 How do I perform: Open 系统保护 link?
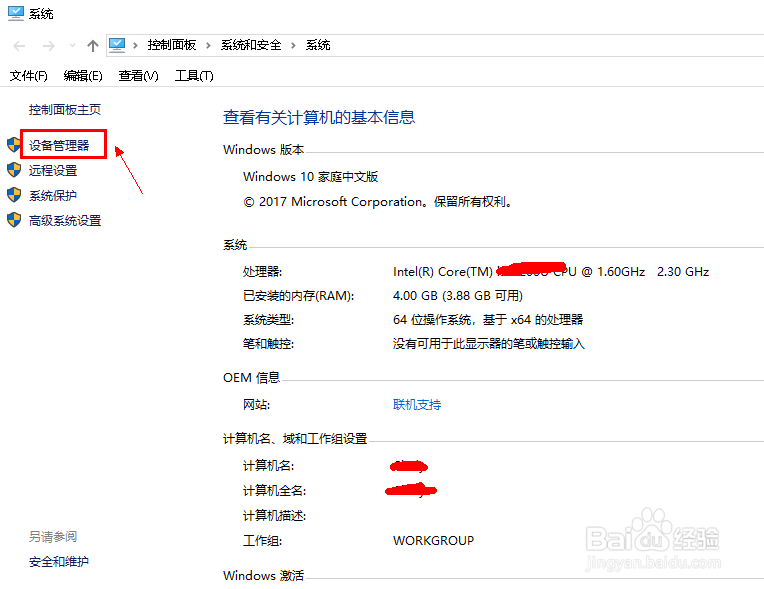click(x=53, y=196)
